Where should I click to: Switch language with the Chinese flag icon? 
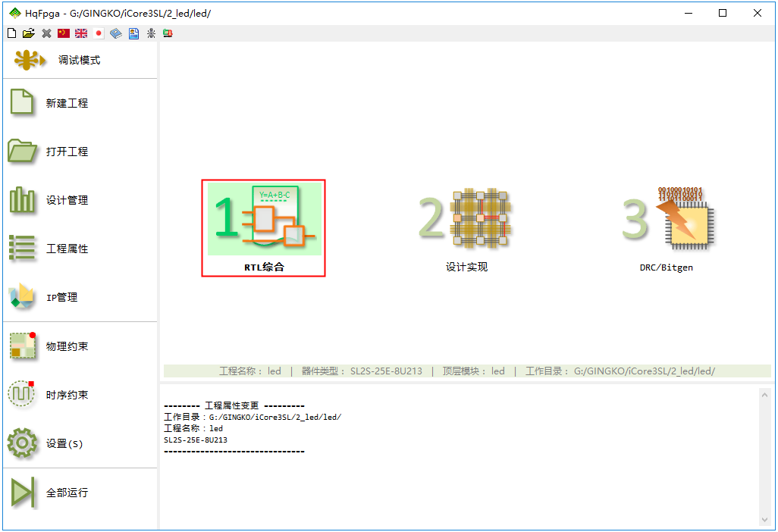pyautogui.click(x=64, y=33)
